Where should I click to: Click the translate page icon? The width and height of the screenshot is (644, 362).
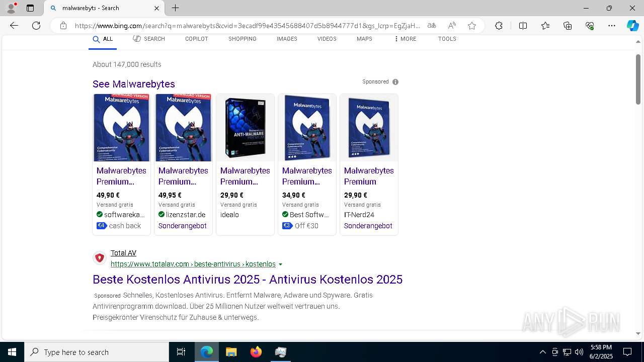[432, 26]
